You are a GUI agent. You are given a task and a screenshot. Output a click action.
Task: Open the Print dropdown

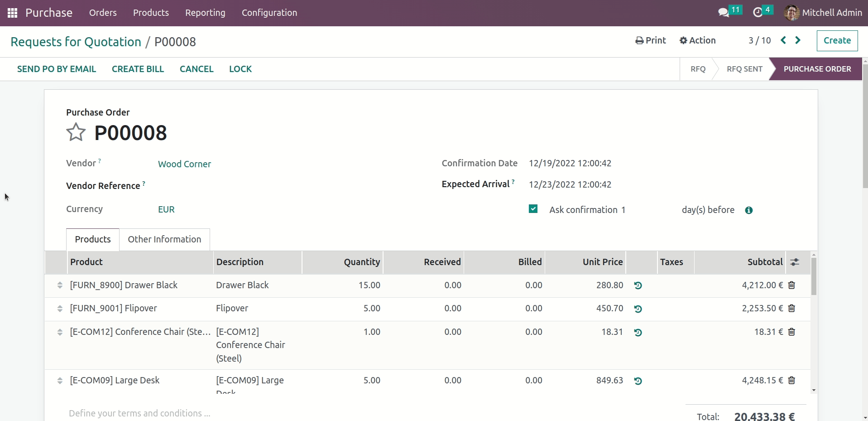(x=651, y=40)
